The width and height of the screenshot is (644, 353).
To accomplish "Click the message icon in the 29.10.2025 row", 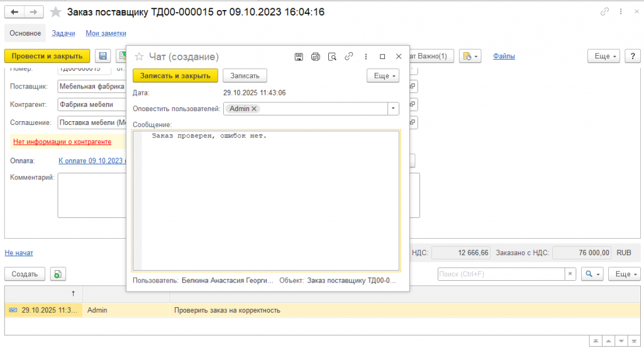I will pyautogui.click(x=13, y=310).
